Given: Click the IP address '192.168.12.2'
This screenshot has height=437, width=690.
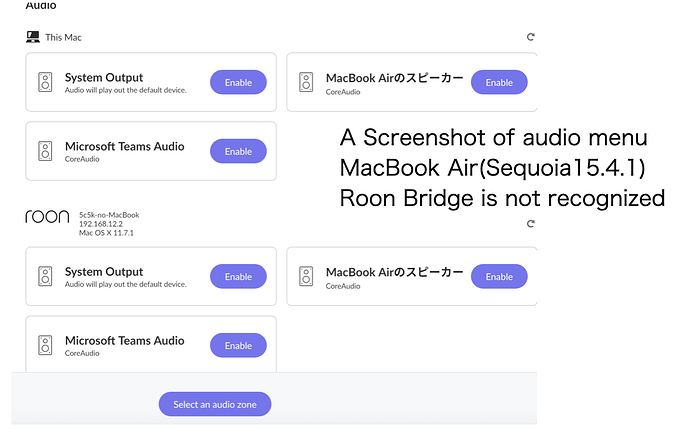Looking at the screenshot, I should click(x=101, y=224).
